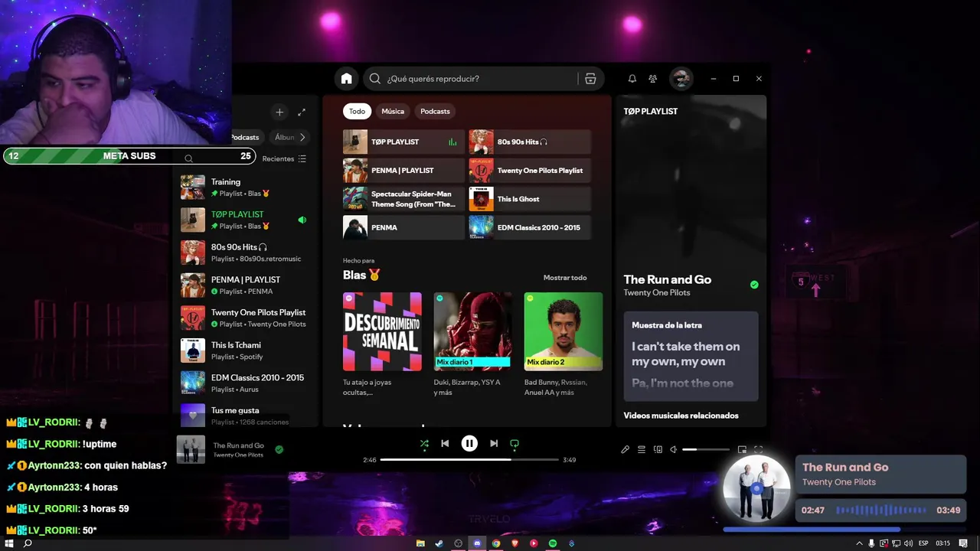The image size is (980, 551).
Task: Expand Your Library with the arrows icon
Action: tap(302, 112)
